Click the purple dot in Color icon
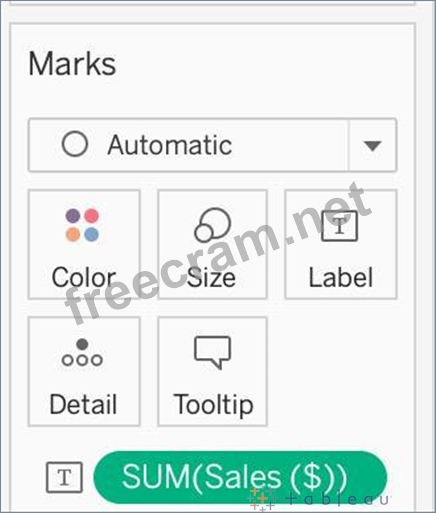436x513 pixels. click(73, 216)
